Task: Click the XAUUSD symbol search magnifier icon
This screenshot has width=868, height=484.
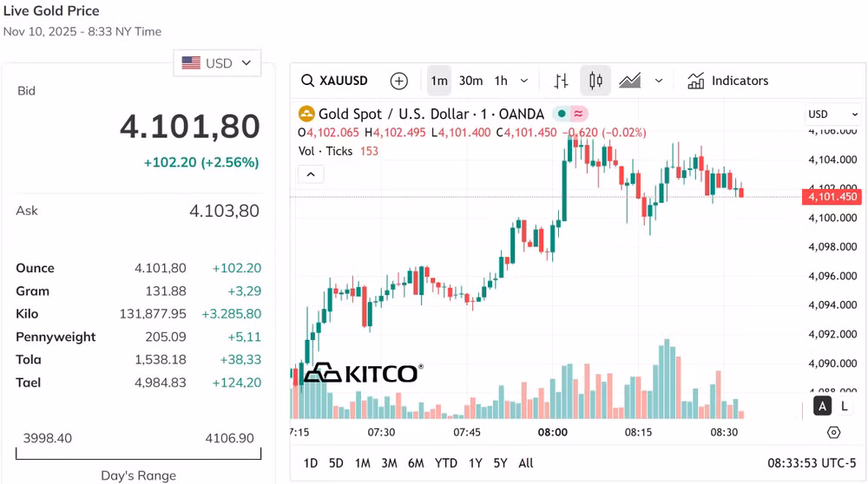Action: tap(307, 81)
